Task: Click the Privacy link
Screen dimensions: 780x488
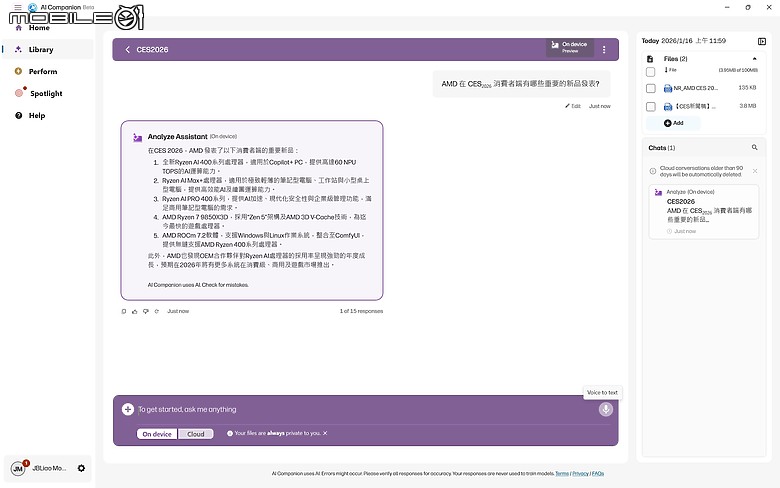Action: click(x=580, y=474)
